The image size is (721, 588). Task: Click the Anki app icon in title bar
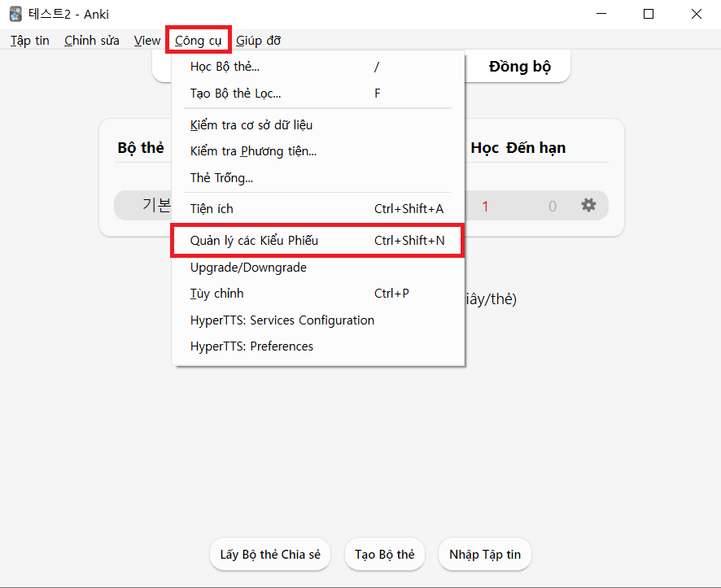[15, 14]
